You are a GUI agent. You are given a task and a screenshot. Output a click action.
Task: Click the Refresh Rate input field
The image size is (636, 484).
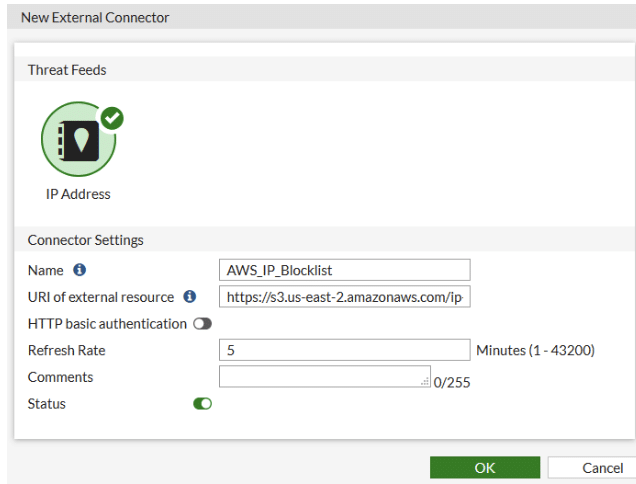click(344, 350)
